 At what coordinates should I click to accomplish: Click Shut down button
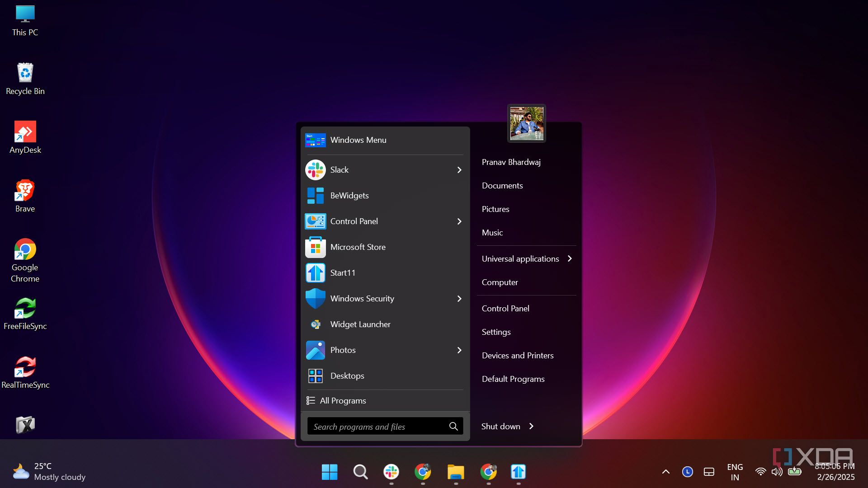(x=500, y=426)
